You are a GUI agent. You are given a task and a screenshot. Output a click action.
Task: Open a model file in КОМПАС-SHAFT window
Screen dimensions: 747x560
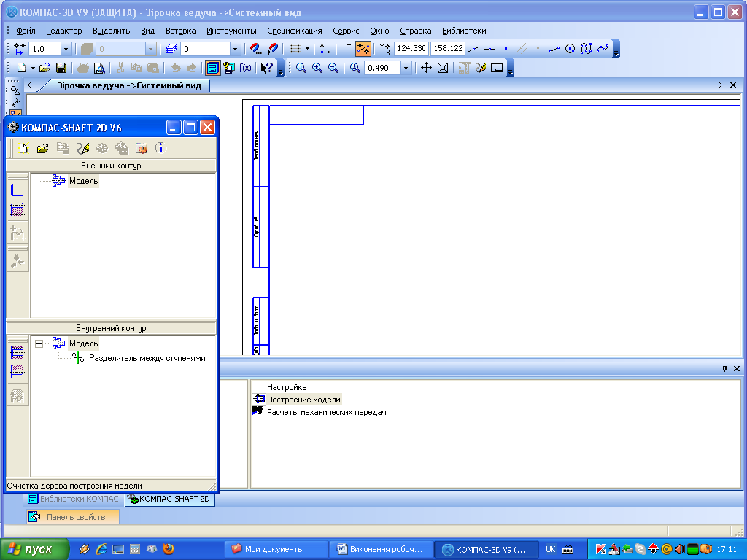coord(43,148)
